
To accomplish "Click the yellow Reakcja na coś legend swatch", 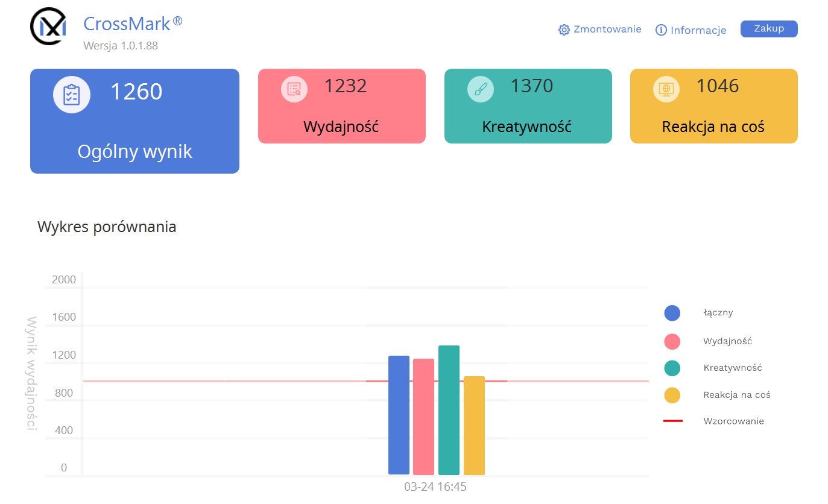I will [672, 395].
